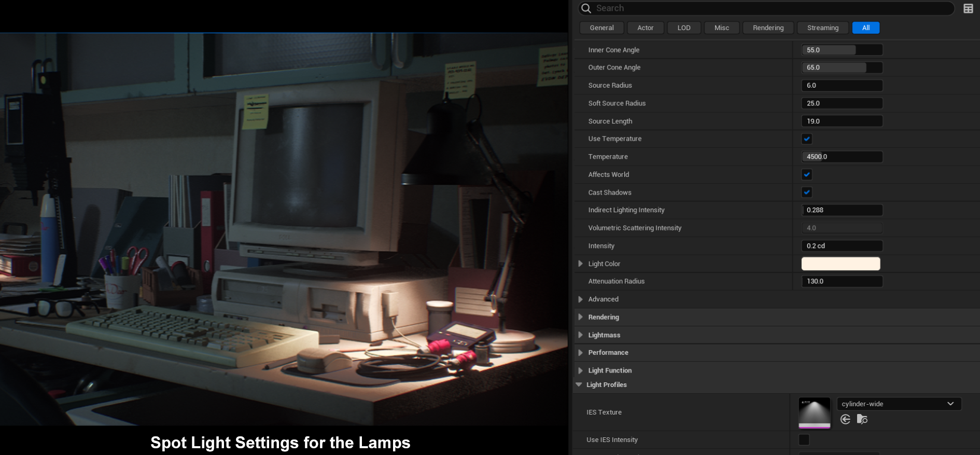Click the Light Color swatch
This screenshot has height=455, width=980.
841,264
